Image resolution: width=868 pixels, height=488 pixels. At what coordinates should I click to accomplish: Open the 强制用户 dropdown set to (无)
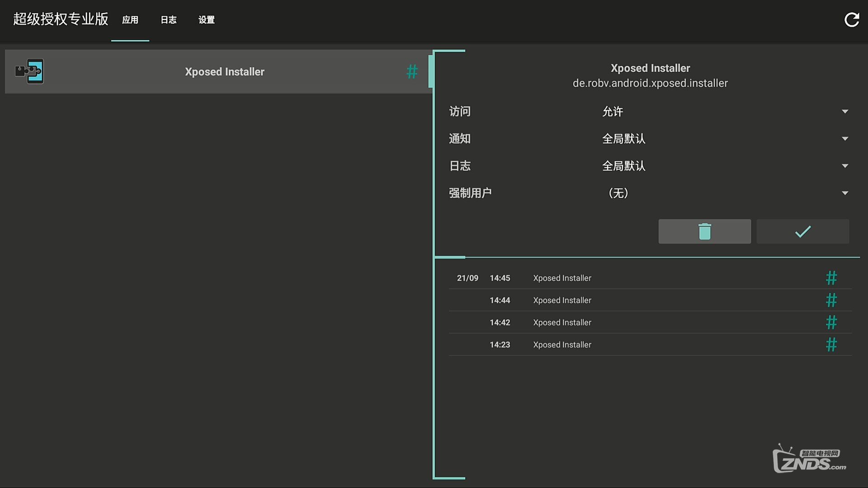(725, 193)
